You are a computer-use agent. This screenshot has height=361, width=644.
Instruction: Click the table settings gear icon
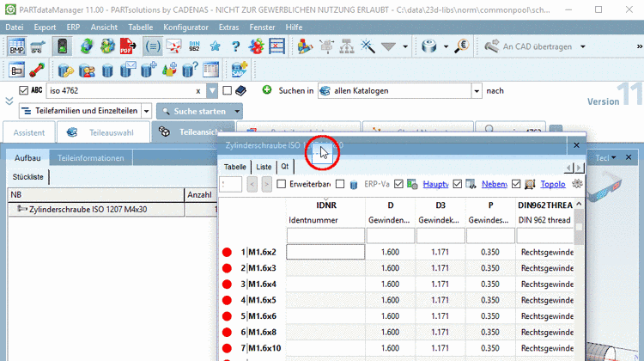577,184
